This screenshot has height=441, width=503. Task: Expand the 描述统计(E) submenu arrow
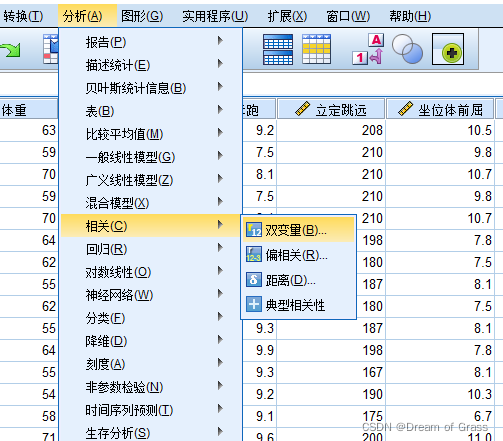(220, 63)
